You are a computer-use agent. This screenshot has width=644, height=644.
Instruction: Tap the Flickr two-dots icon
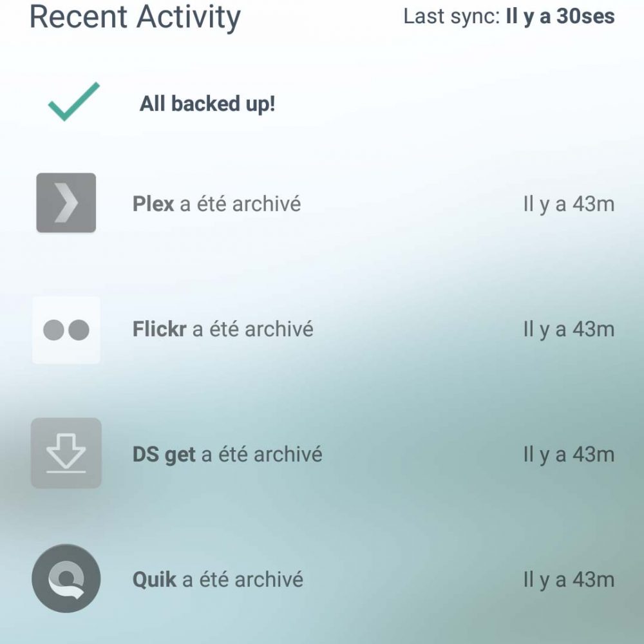pyautogui.click(x=66, y=330)
